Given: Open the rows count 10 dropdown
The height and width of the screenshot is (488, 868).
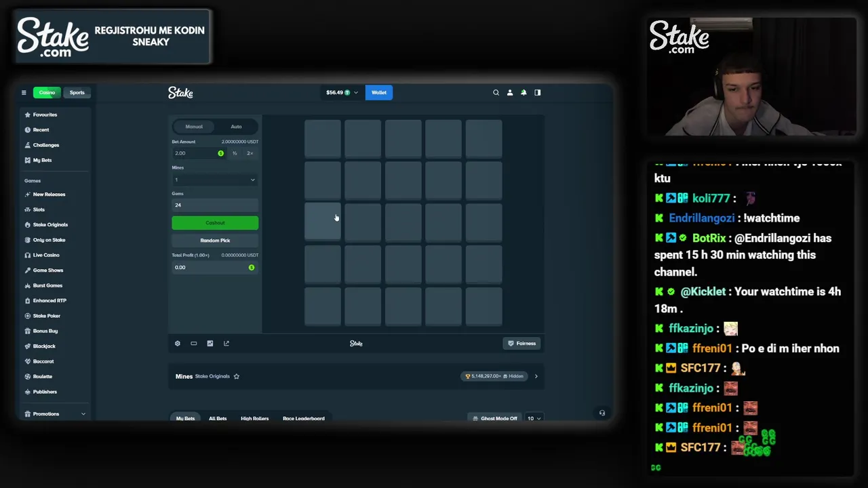Looking at the screenshot, I should tap(534, 418).
